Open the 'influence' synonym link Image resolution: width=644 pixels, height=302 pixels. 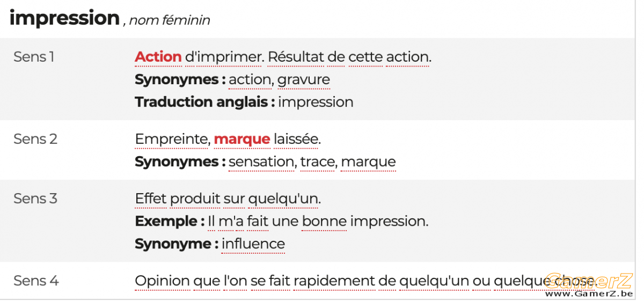[253, 244]
